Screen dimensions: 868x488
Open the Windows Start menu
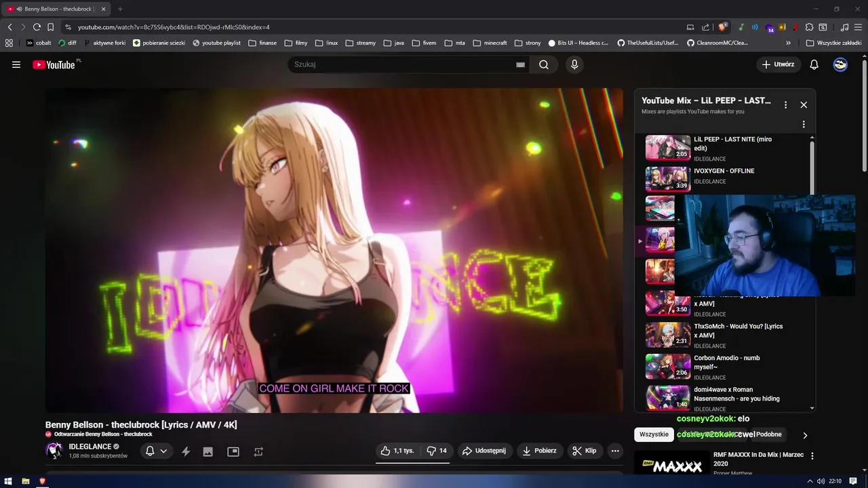point(8,481)
